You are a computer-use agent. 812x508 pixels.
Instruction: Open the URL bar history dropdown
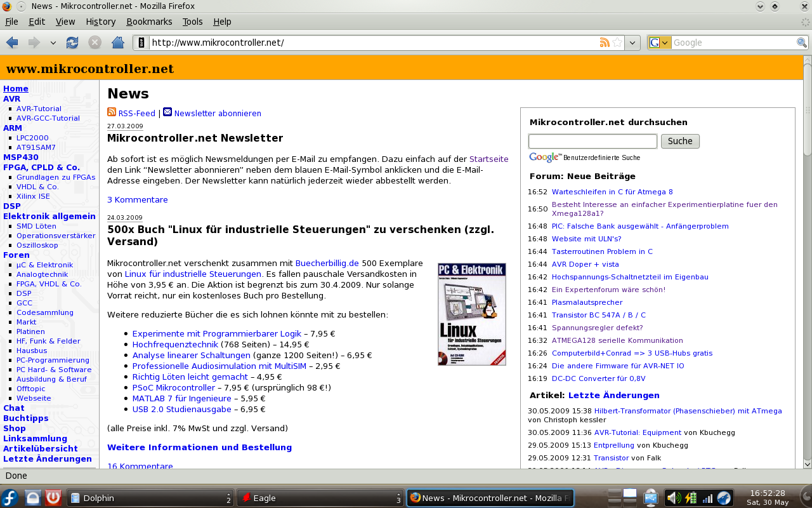point(632,43)
